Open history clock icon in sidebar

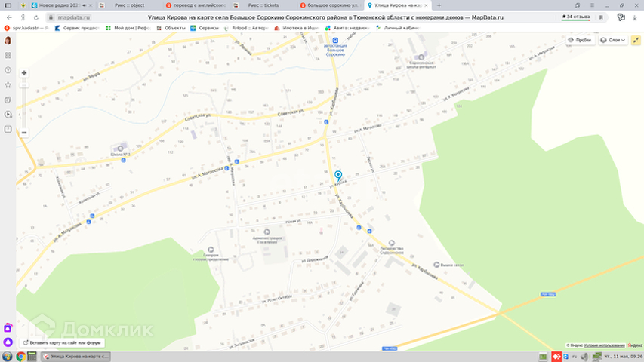click(x=8, y=70)
